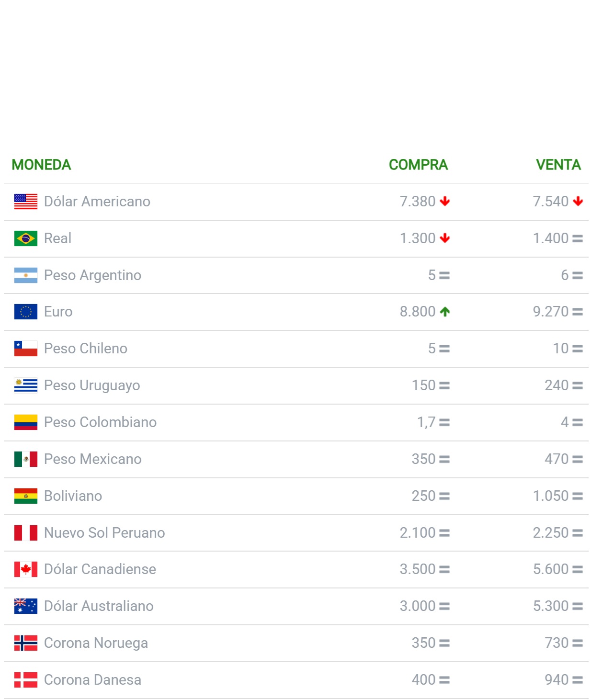This screenshot has height=700, width=602.
Task: Click the Uruguay flag icon
Action: pyautogui.click(x=26, y=385)
